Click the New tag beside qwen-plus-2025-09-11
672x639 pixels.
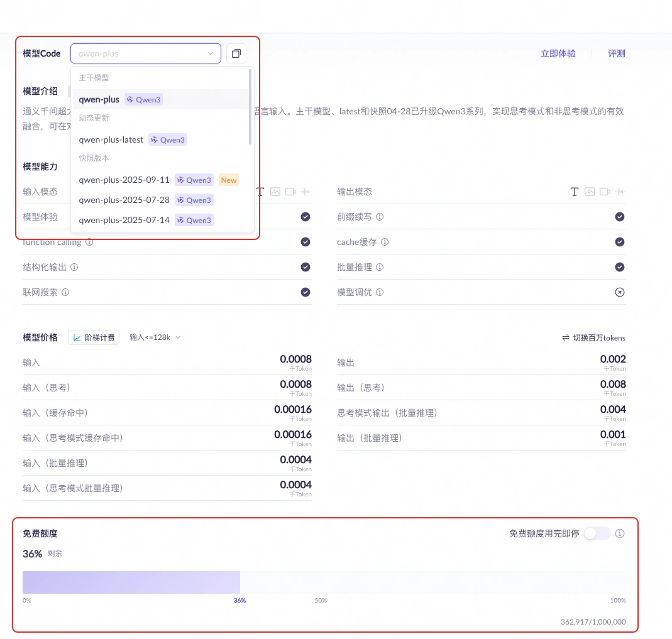pyautogui.click(x=229, y=180)
